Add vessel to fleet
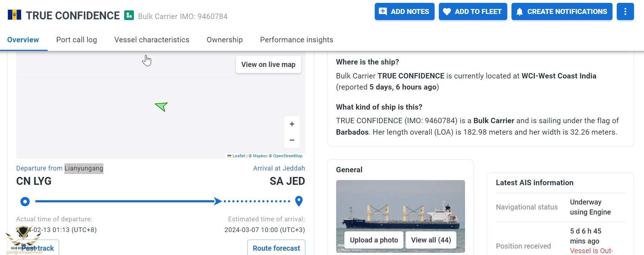 (473, 11)
